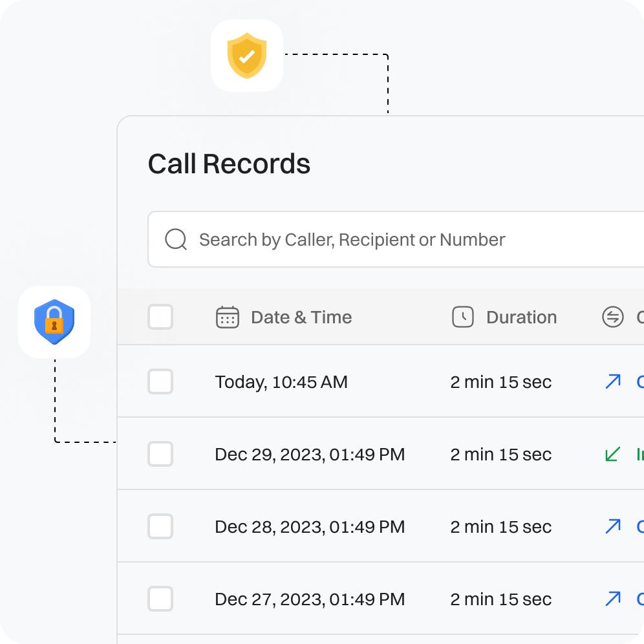Click outgoing arrow icon on Dec 28 row
Image resolution: width=644 pixels, height=644 pixels.
(x=613, y=526)
